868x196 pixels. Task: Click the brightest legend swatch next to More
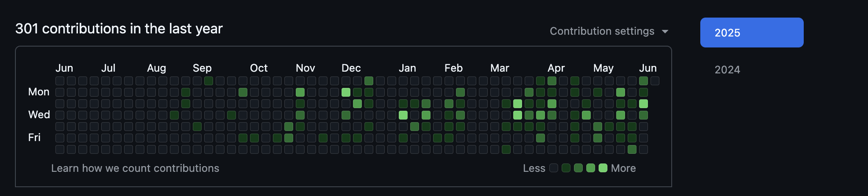tap(603, 168)
